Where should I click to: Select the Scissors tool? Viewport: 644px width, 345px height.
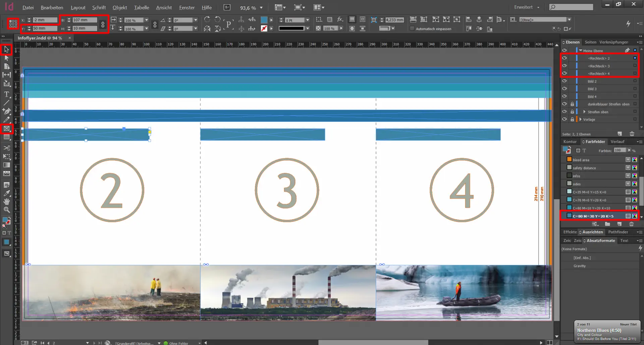pos(6,148)
